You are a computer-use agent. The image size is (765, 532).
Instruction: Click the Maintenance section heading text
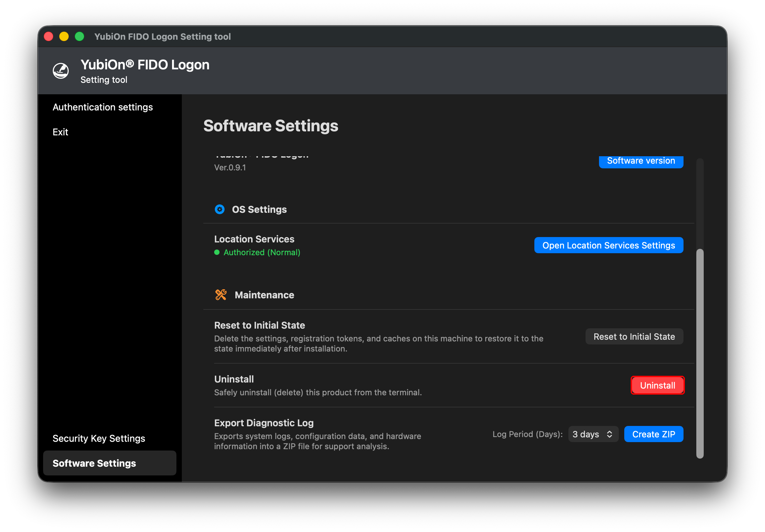[264, 295]
